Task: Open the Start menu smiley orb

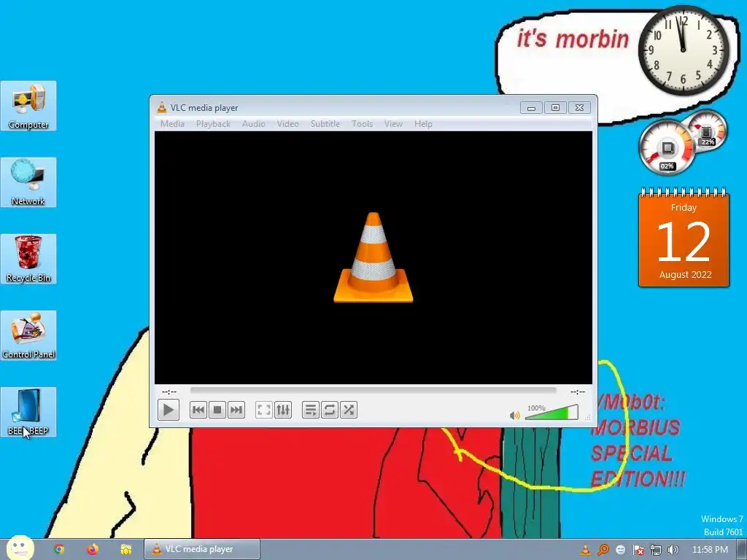Action: point(20,548)
